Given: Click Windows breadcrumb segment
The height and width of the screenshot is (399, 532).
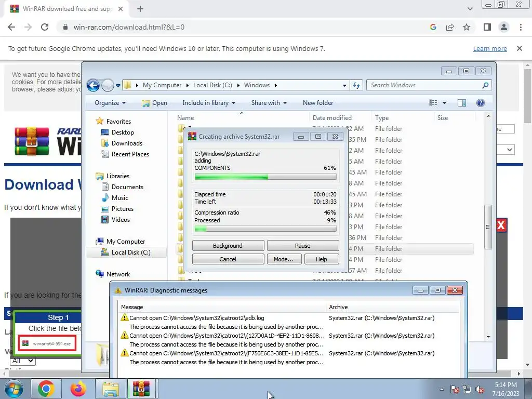Looking at the screenshot, I should pos(257,85).
